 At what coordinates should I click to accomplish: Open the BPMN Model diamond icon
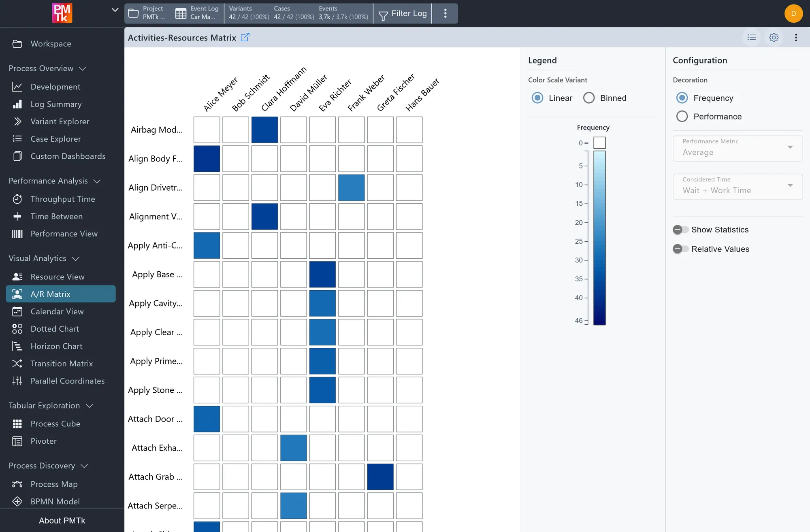point(17,502)
